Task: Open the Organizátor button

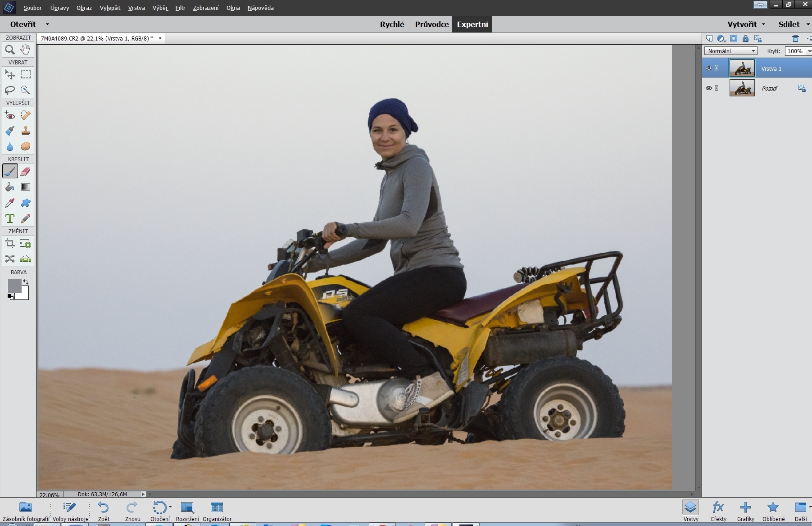Action: pos(217,511)
